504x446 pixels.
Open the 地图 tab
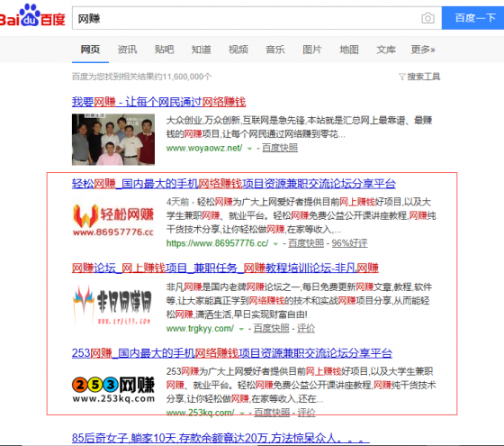pos(349,50)
